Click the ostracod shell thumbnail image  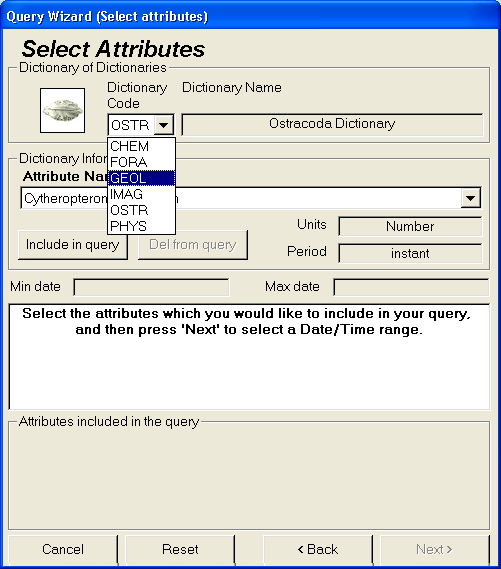62,110
